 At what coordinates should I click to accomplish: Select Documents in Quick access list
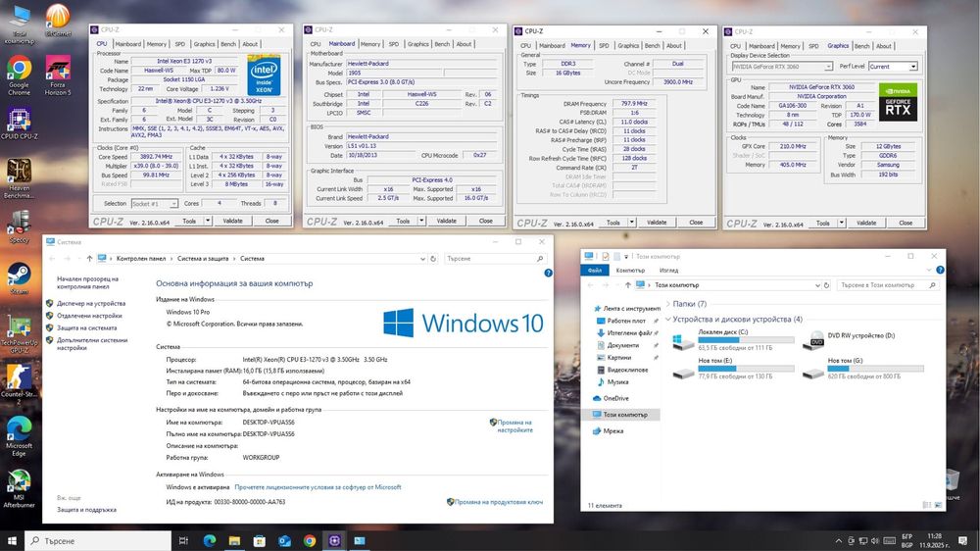coord(622,345)
